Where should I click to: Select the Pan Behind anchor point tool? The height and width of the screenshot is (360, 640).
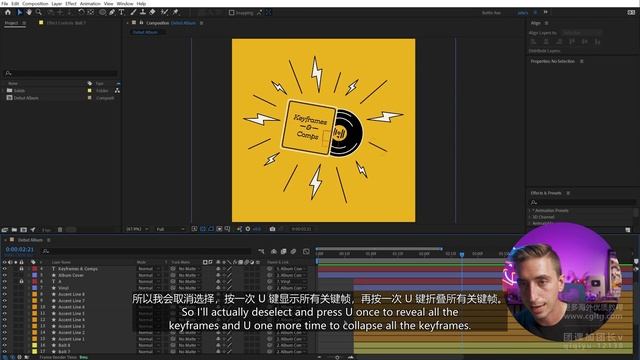tap(91, 13)
